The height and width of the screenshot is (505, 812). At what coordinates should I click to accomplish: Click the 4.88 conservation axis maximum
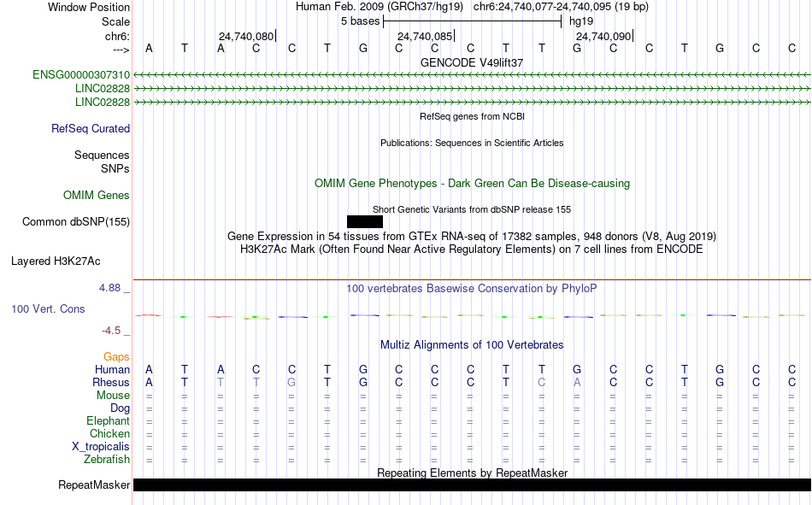point(109,288)
